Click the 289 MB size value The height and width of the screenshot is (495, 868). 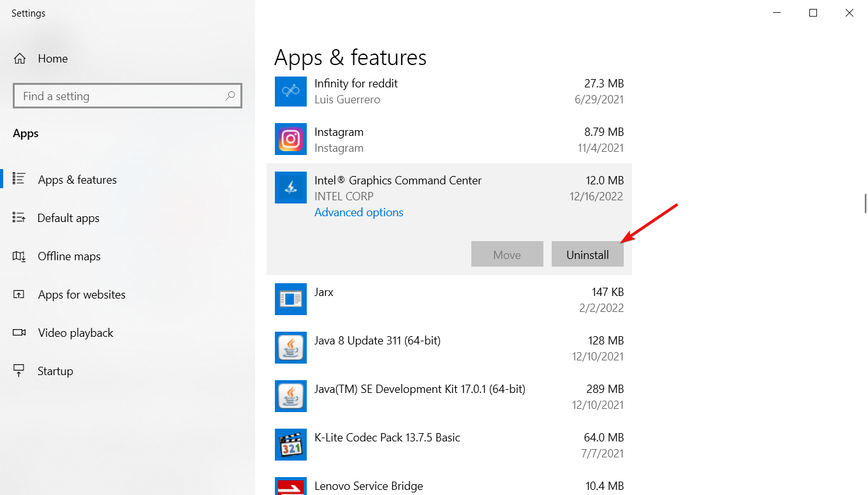[605, 389]
